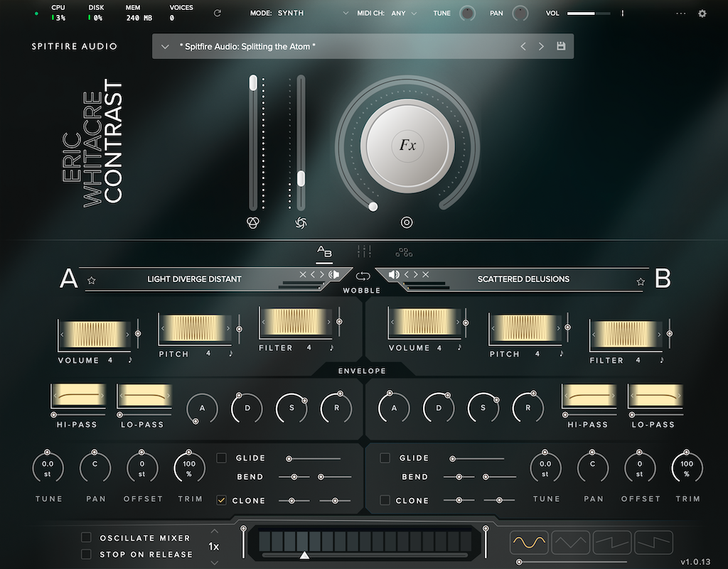Click the SCATTERED DELUSIONS sound name

coord(523,278)
